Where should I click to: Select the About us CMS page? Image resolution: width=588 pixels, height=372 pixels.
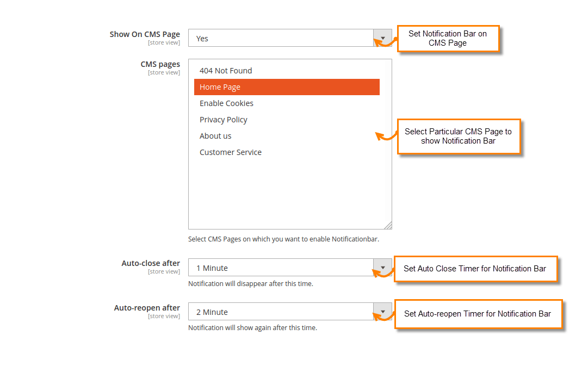click(x=215, y=135)
